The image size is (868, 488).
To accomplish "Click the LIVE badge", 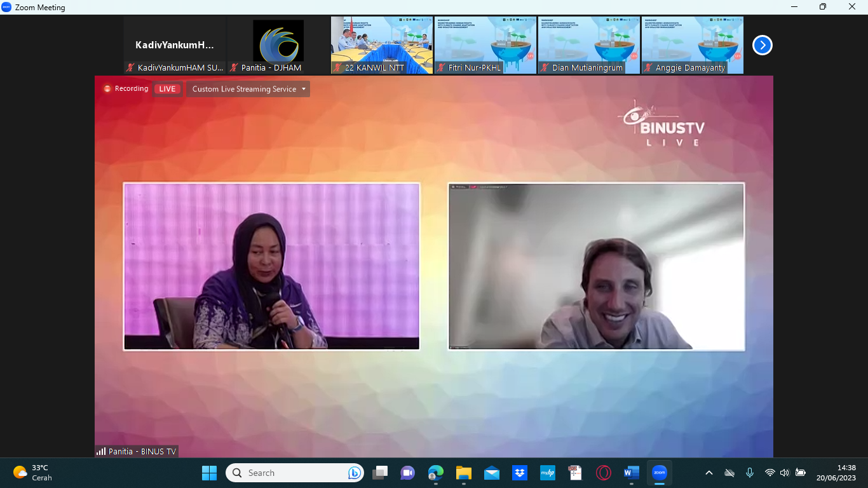I will tap(167, 89).
